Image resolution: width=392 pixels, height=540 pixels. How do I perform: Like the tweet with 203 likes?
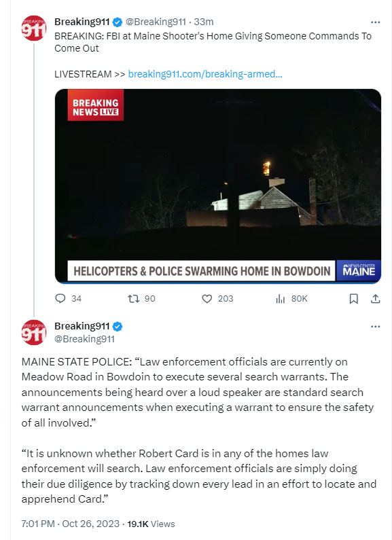pos(207,299)
